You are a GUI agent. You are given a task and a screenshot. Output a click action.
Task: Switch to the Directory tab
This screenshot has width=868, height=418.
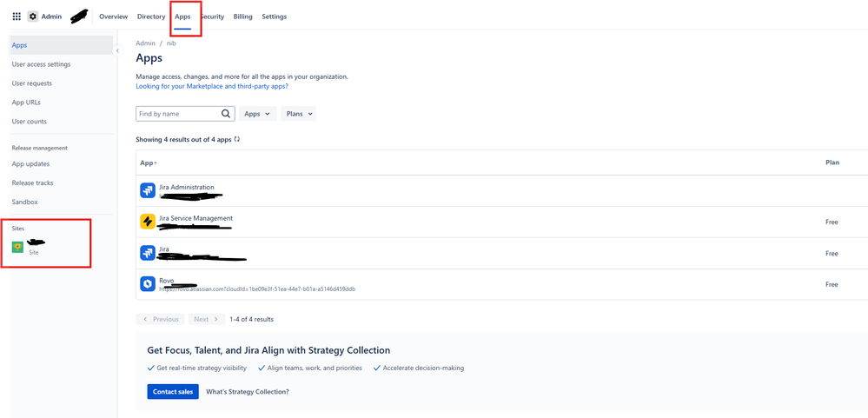[151, 17]
